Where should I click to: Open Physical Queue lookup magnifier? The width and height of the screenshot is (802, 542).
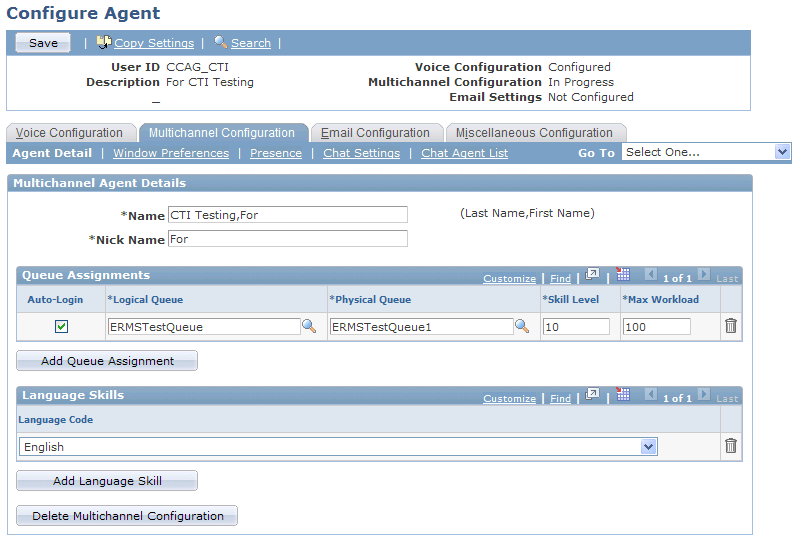(522, 326)
